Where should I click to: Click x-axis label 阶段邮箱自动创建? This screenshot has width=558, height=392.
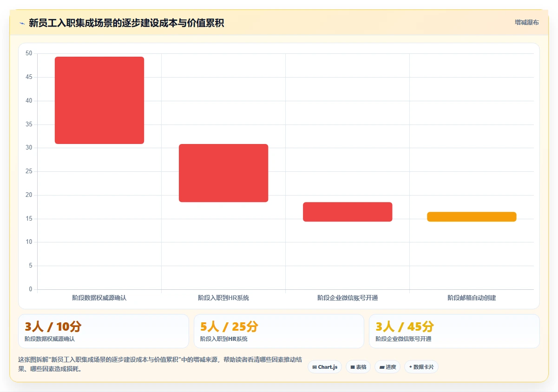tap(472, 298)
